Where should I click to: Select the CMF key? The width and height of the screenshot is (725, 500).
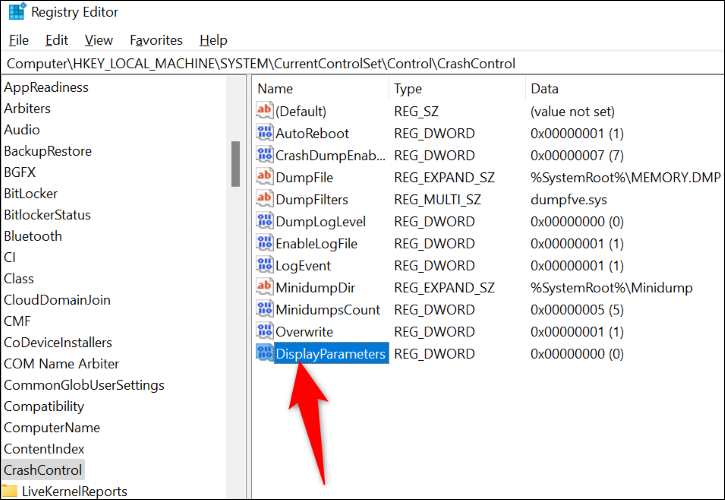pyautogui.click(x=17, y=321)
